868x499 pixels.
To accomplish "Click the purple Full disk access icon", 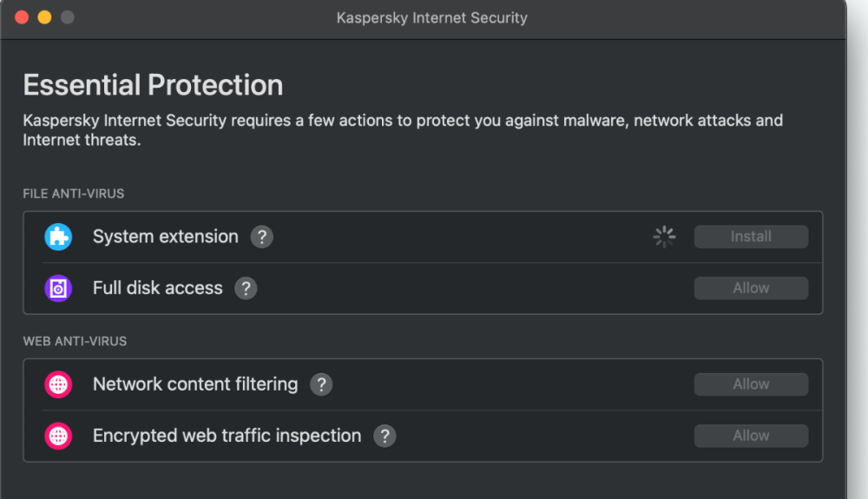I will pyautogui.click(x=58, y=288).
